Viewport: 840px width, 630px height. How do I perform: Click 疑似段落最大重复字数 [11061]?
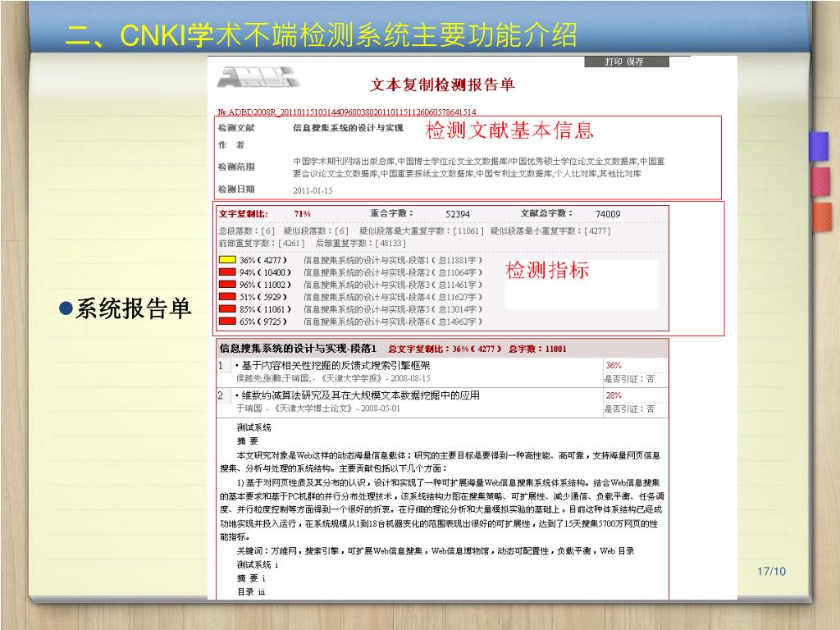(421, 231)
